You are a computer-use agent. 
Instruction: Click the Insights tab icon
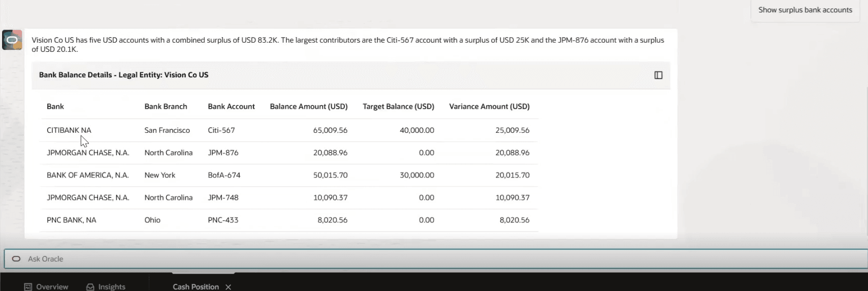[x=90, y=287]
